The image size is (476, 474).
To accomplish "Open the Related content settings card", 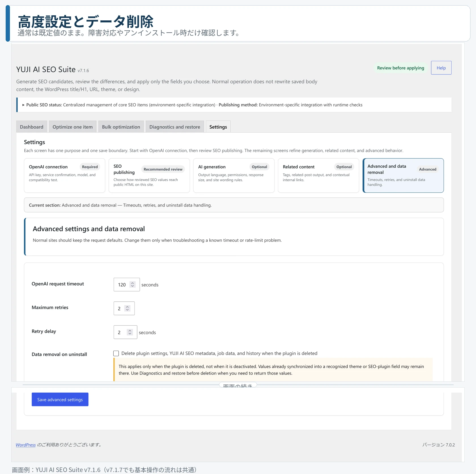I will coord(318,175).
